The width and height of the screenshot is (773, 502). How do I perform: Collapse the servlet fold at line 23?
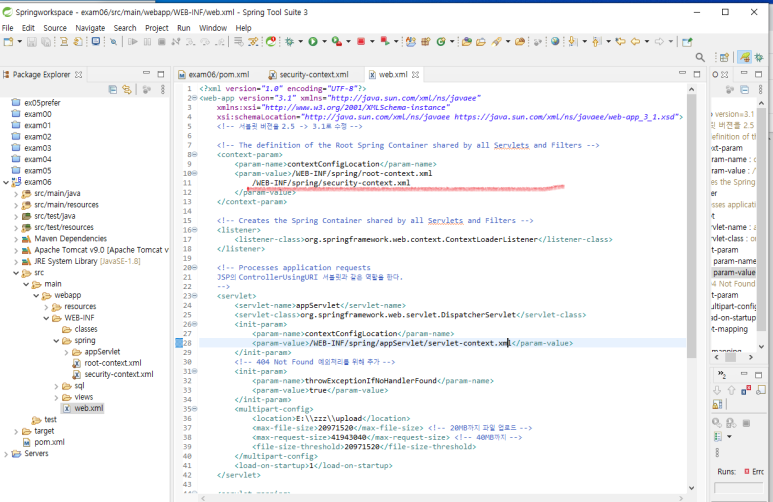(x=195, y=296)
